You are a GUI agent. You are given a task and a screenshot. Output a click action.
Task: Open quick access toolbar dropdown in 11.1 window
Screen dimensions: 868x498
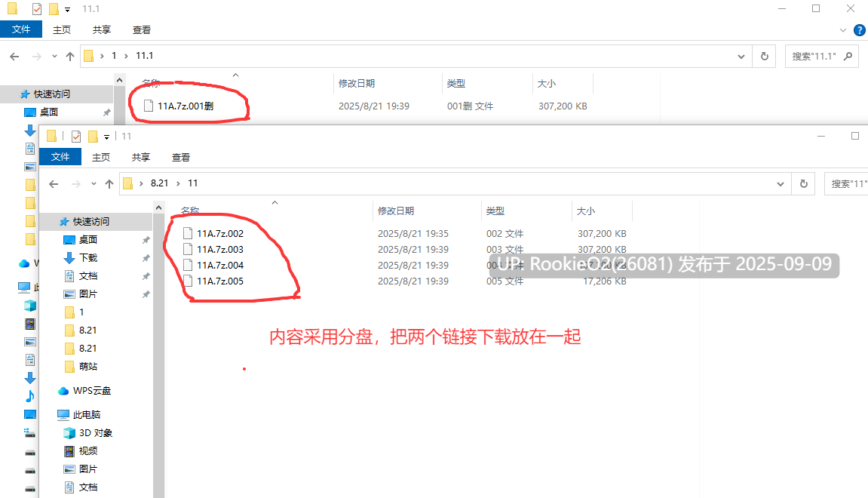[68, 9]
